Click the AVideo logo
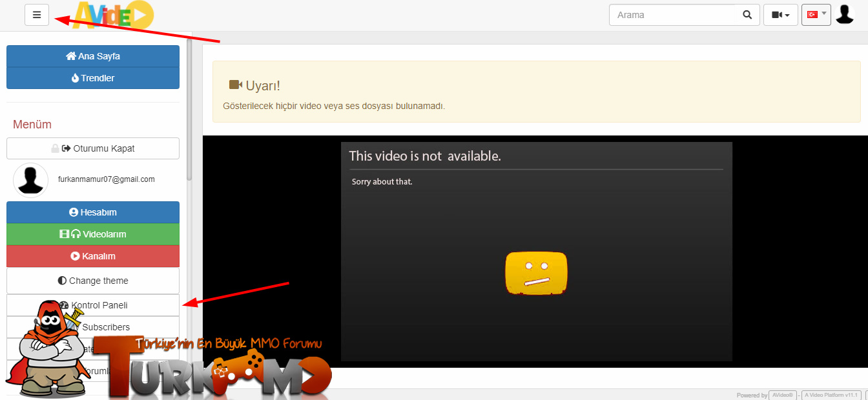868x400 pixels. (x=114, y=14)
